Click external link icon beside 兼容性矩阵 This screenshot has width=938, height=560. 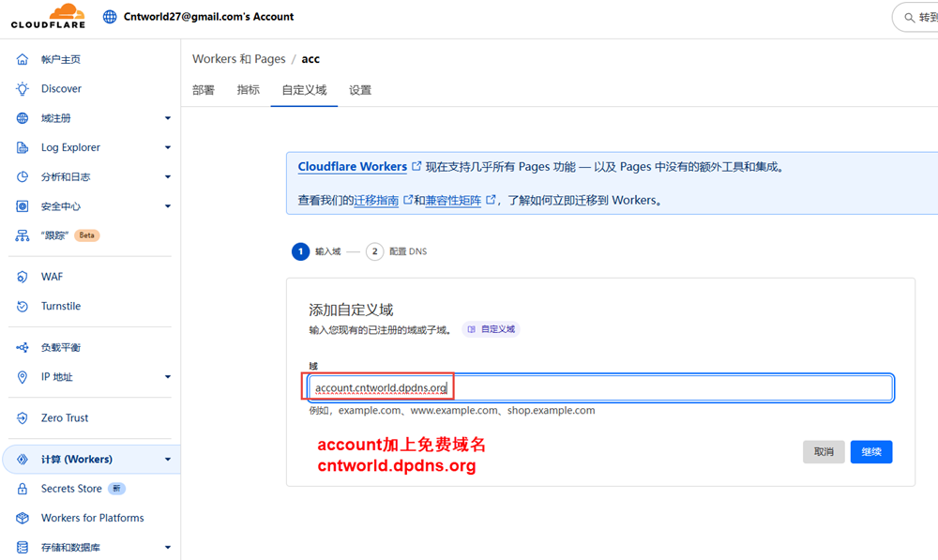coord(491,200)
